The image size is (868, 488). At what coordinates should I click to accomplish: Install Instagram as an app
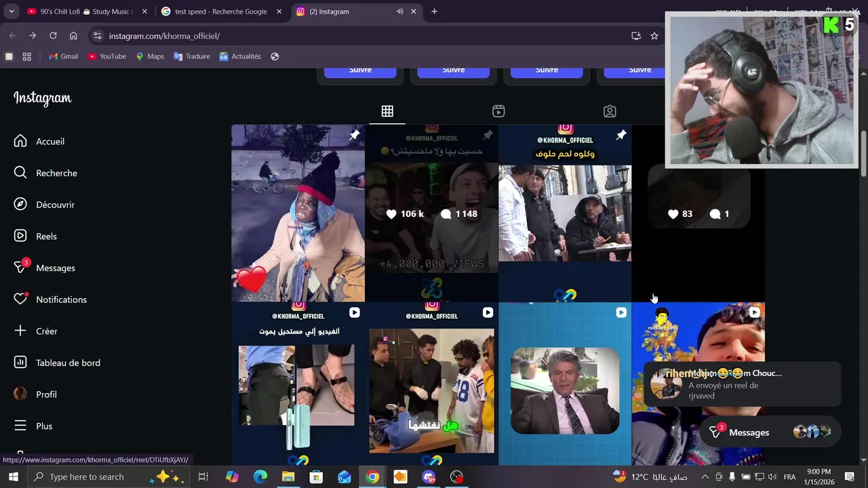pyautogui.click(x=636, y=36)
